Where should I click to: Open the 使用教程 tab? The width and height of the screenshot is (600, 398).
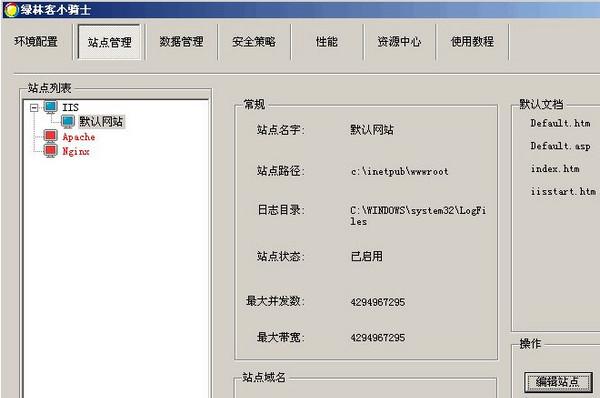pos(472,41)
